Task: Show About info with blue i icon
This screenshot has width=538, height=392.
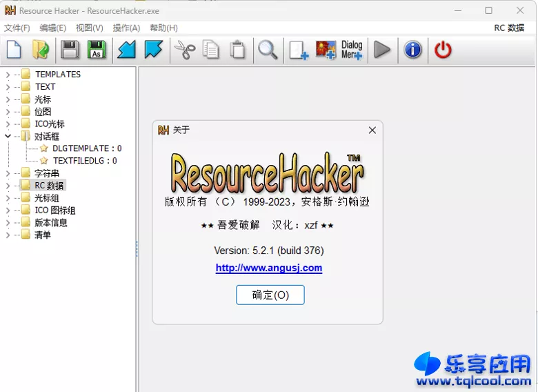Action: coord(412,50)
